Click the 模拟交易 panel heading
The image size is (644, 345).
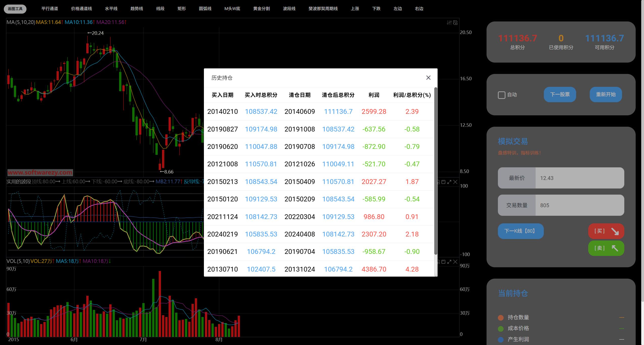tap(513, 141)
